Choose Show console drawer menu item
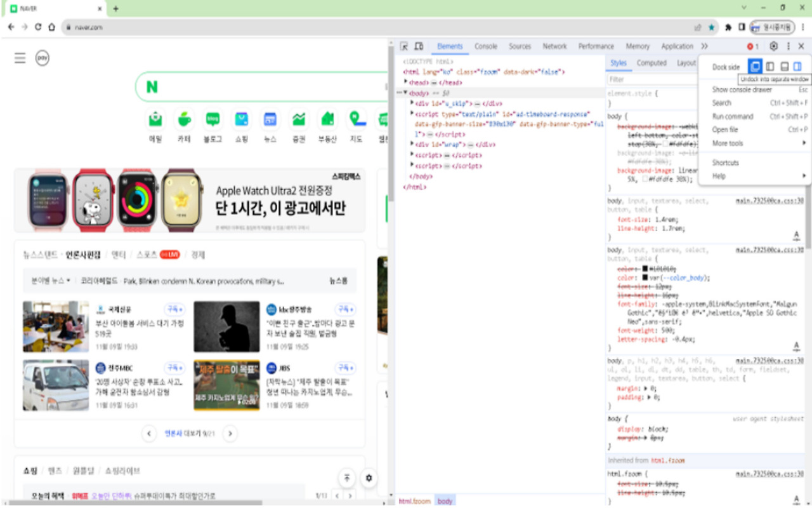The width and height of the screenshot is (812, 508). (755, 90)
